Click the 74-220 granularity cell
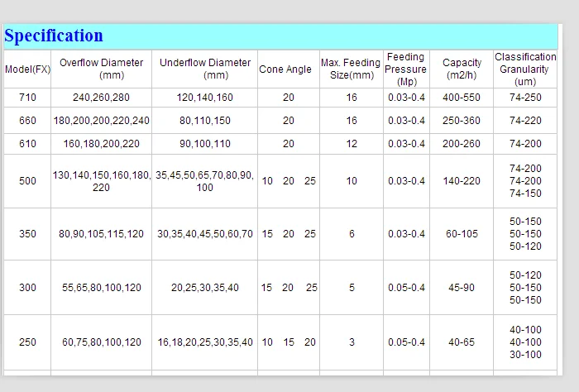579x392 pixels. (525, 121)
